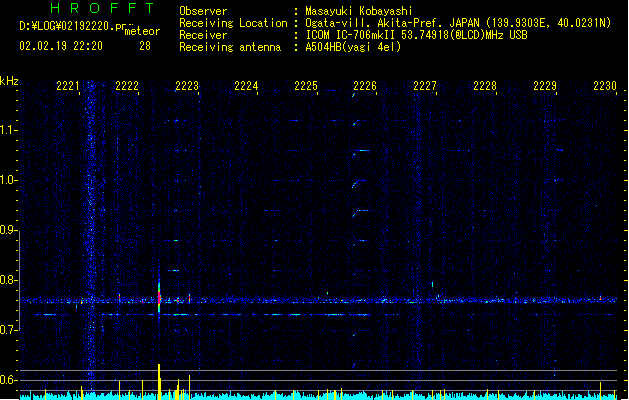Click the 0.6 kHz frequency axis label

point(8,380)
